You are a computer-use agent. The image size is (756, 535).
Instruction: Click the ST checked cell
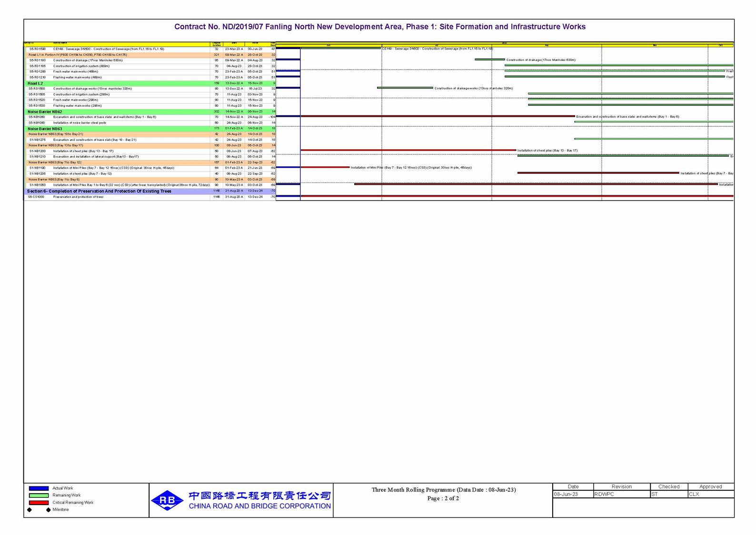(669, 495)
